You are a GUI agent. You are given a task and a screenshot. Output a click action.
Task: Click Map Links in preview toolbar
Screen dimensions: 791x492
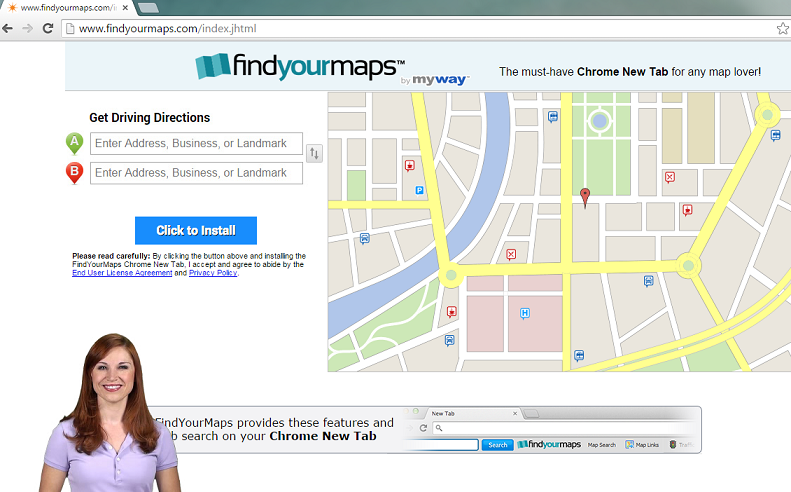tap(642, 445)
